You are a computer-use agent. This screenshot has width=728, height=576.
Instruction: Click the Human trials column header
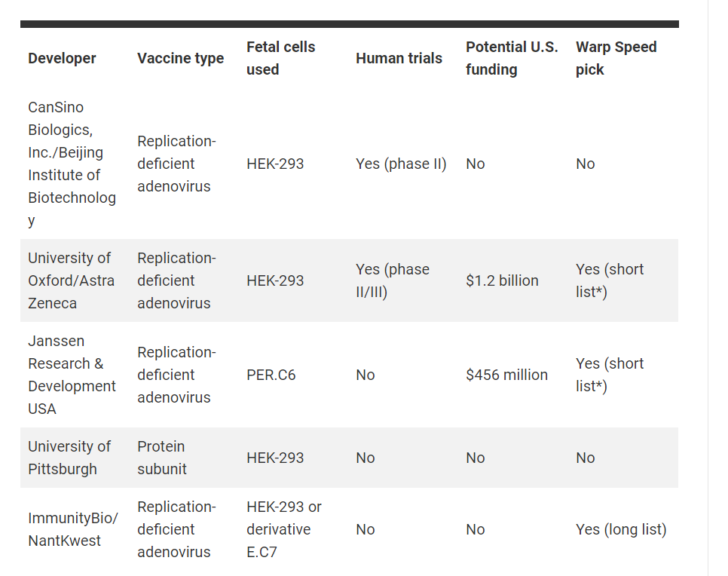399,58
